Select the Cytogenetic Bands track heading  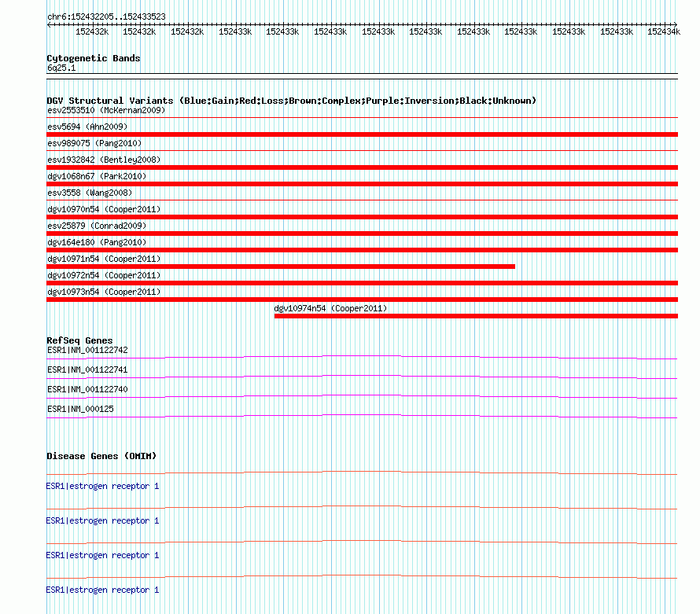[94, 58]
